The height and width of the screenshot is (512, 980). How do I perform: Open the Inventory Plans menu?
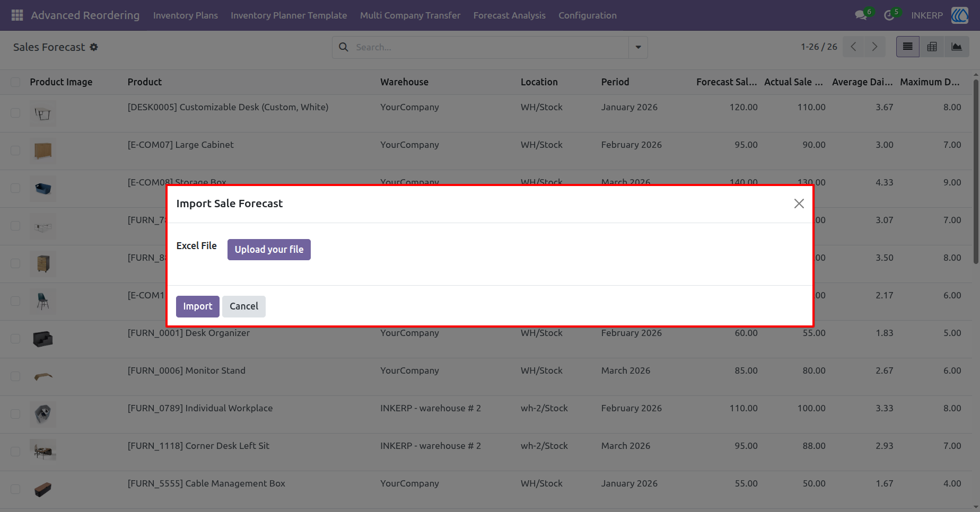(x=186, y=15)
